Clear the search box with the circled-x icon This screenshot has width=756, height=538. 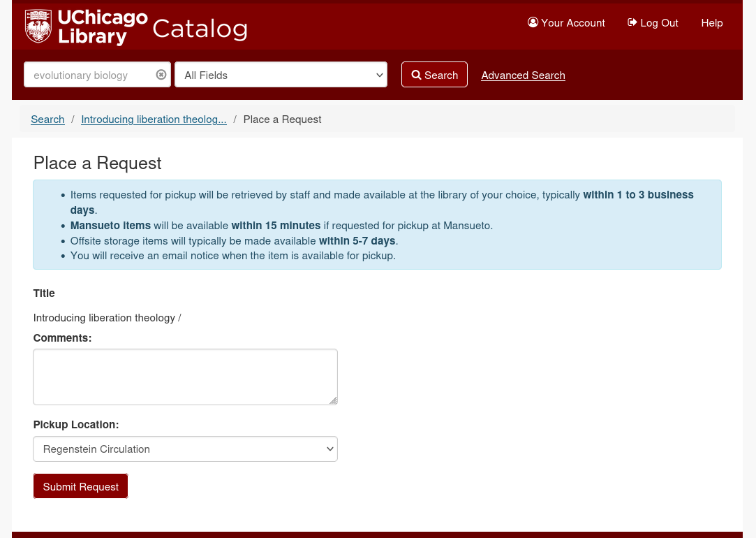(161, 74)
